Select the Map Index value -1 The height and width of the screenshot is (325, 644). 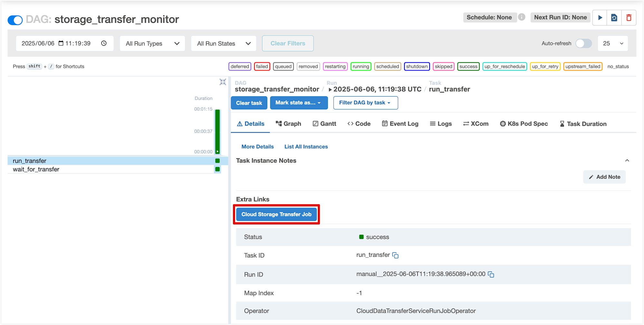pyautogui.click(x=359, y=293)
